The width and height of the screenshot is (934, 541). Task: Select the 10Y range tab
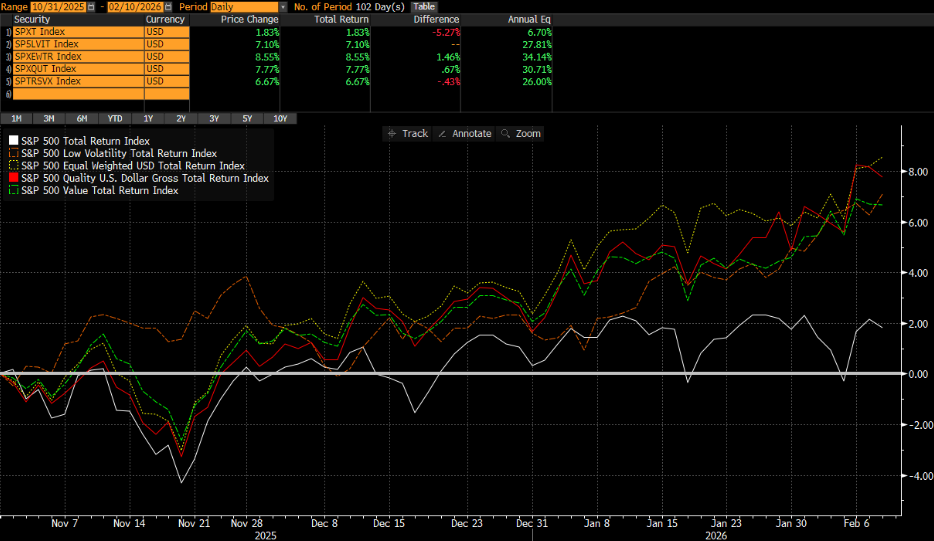pos(279,119)
